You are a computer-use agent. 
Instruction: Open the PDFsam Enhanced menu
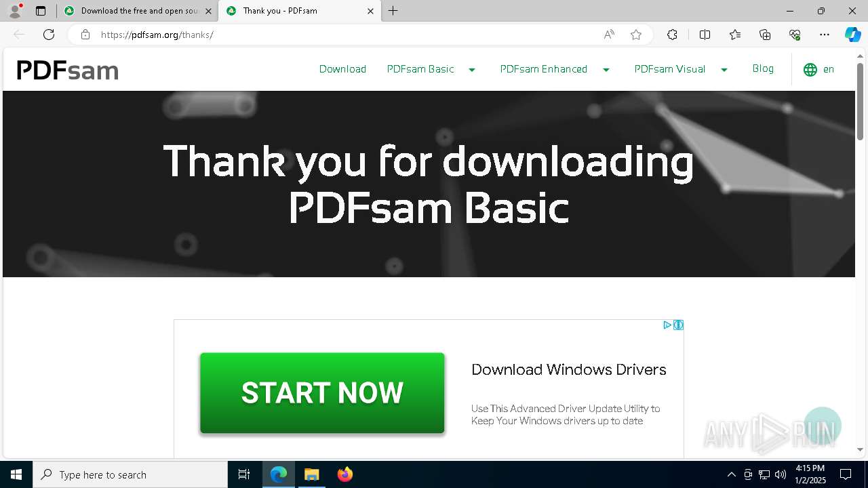543,69
